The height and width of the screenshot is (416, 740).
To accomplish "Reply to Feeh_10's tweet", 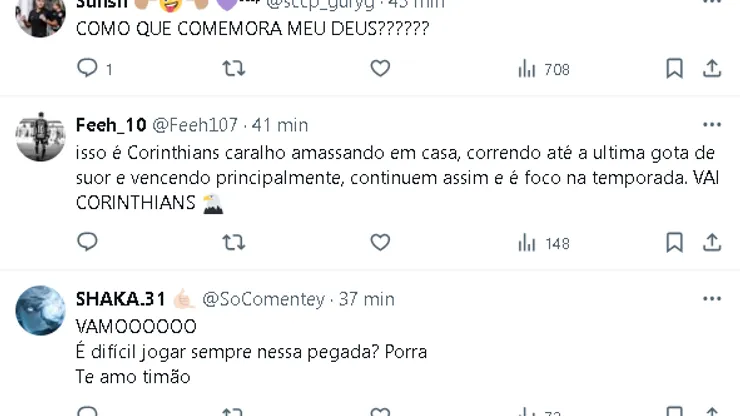I will (88, 242).
